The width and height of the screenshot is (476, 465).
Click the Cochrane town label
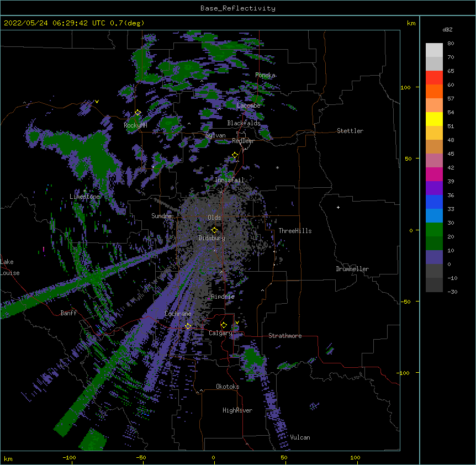tap(178, 314)
